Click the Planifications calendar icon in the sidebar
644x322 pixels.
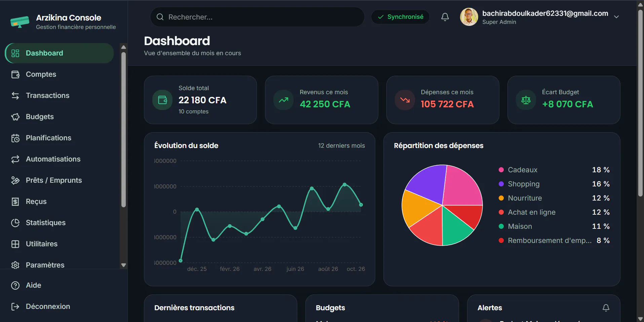point(15,138)
